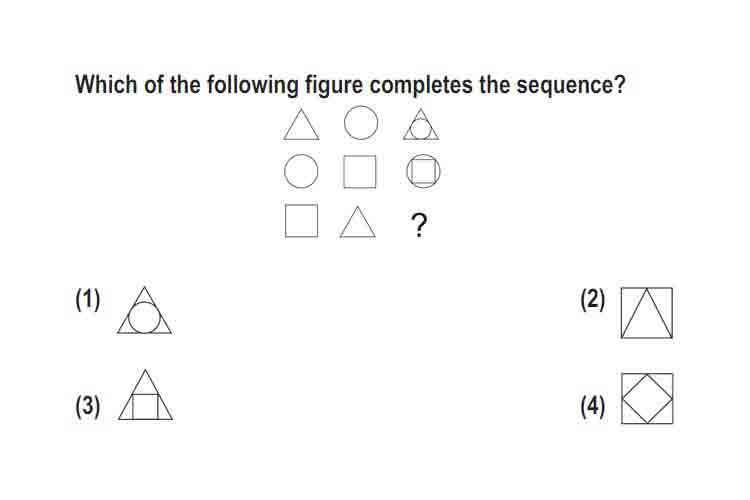Click the circle in first row
Image resolution: width=750 pixels, height=500 pixels.
[361, 123]
